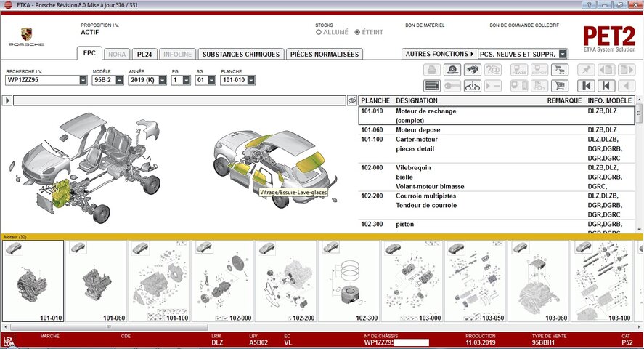644x349 pixels.
Task: Click the double shopping carts icon
Action: (559, 70)
